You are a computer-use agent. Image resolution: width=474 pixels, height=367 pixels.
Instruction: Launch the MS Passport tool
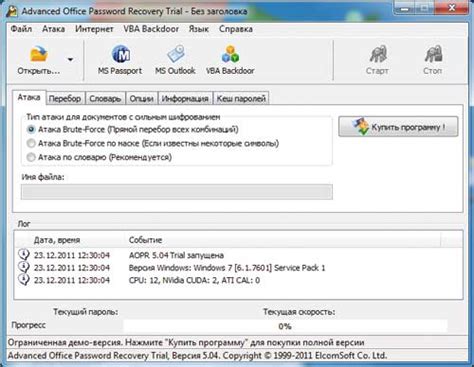click(x=120, y=60)
